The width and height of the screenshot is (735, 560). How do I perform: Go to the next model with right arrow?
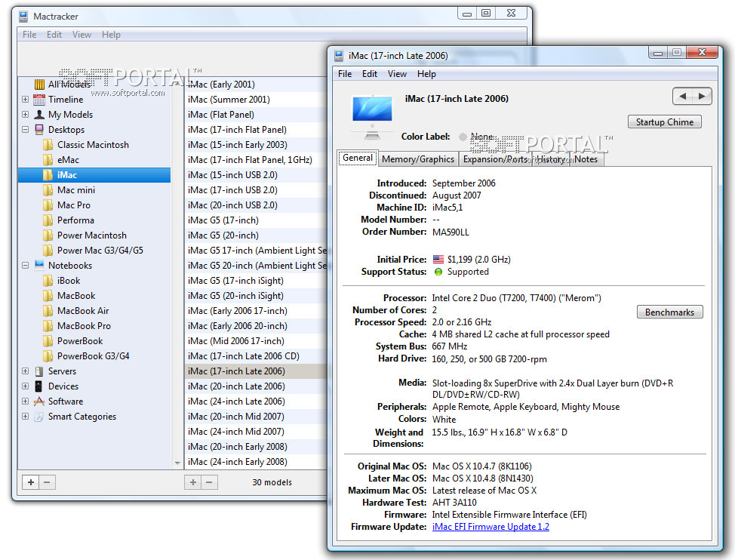[702, 96]
